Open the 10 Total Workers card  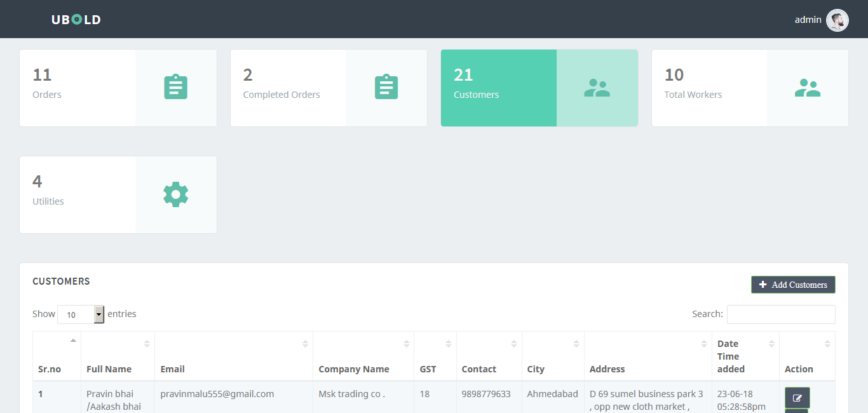(750, 88)
